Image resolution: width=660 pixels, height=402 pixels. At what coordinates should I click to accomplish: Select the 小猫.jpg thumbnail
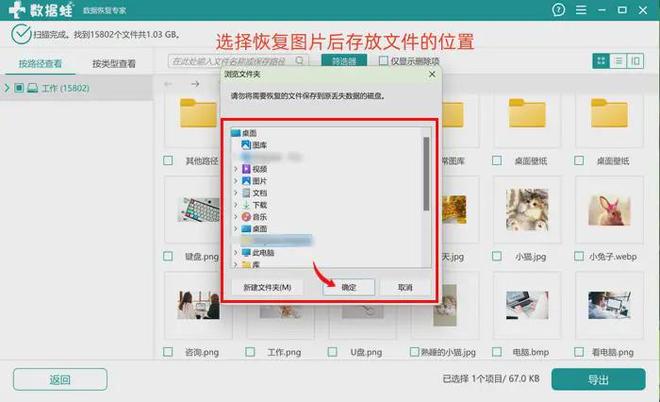pyautogui.click(x=527, y=209)
